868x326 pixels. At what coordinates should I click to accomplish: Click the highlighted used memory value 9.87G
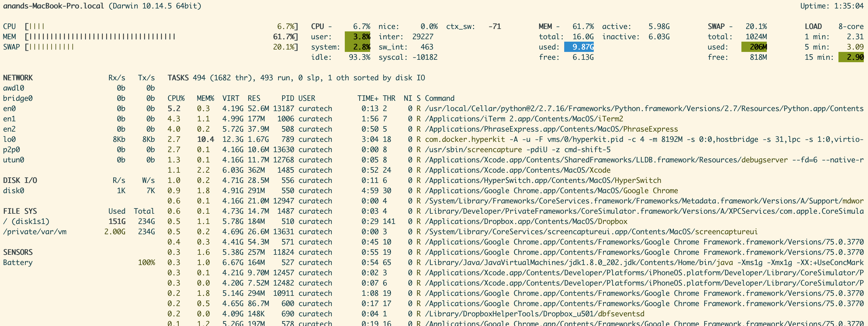(580, 47)
